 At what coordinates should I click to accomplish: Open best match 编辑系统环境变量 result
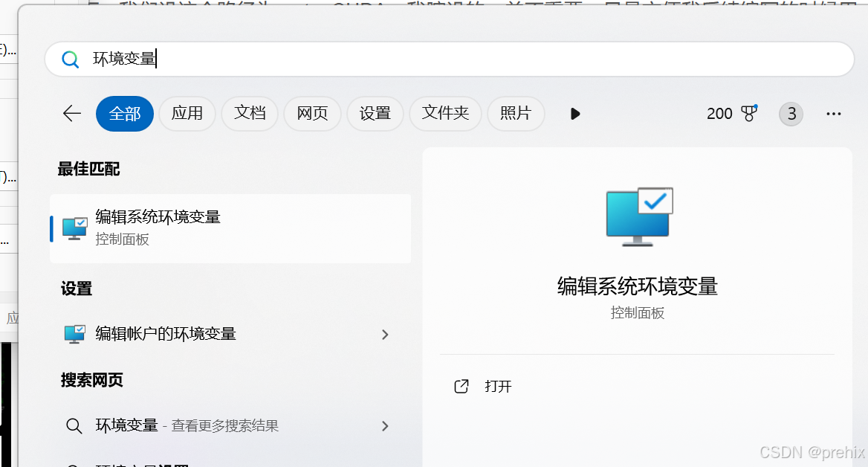[x=230, y=228]
